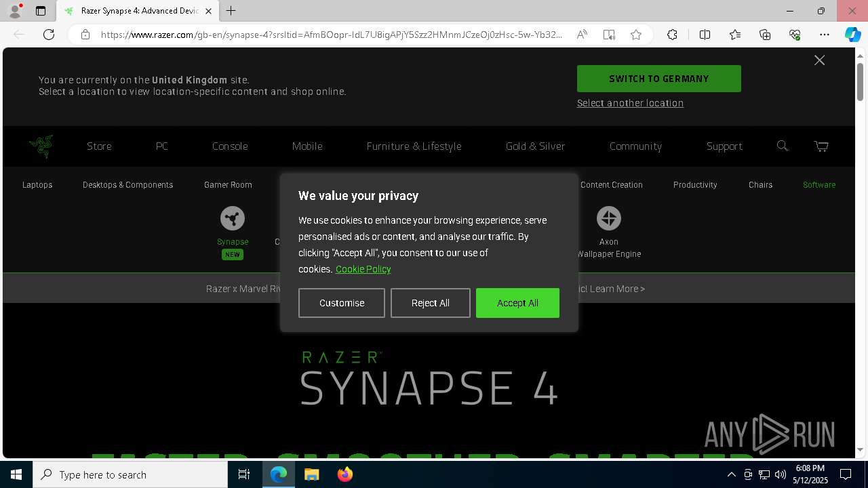Open the shopping cart icon
Image resolution: width=868 pixels, height=488 pixels.
coord(821,146)
